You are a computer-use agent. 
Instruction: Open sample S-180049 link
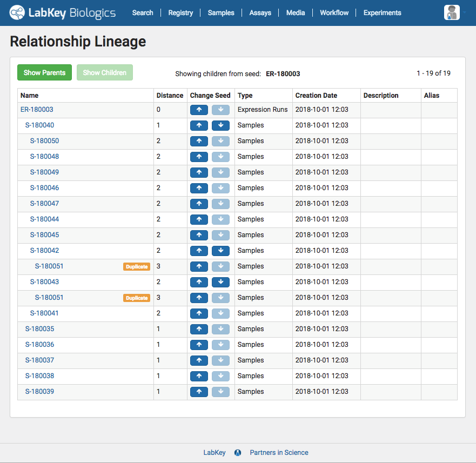coord(44,172)
